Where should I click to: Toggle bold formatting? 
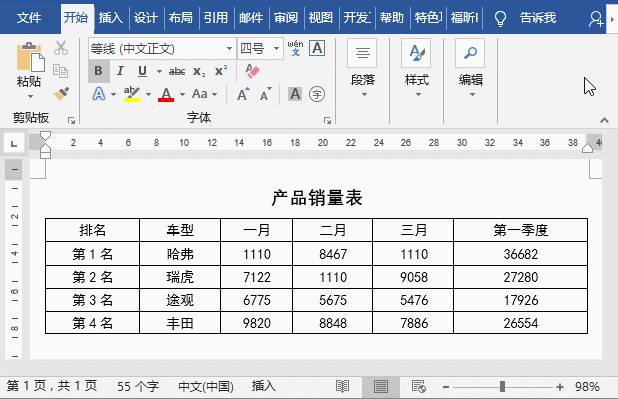(98, 71)
